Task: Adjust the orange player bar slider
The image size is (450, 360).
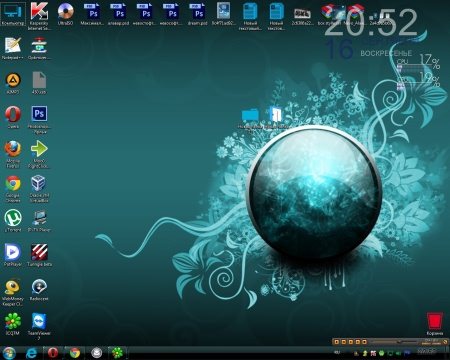Action: pyautogui.click(x=399, y=342)
